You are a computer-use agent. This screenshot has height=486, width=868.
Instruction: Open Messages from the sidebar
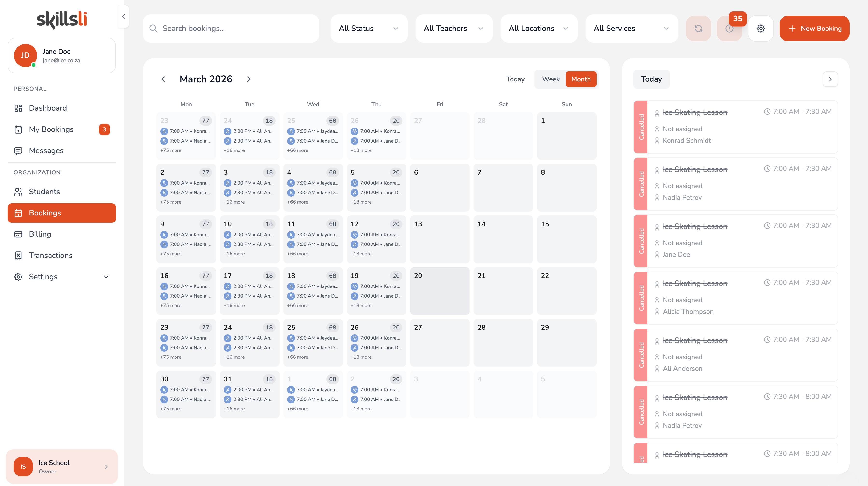[x=46, y=151]
